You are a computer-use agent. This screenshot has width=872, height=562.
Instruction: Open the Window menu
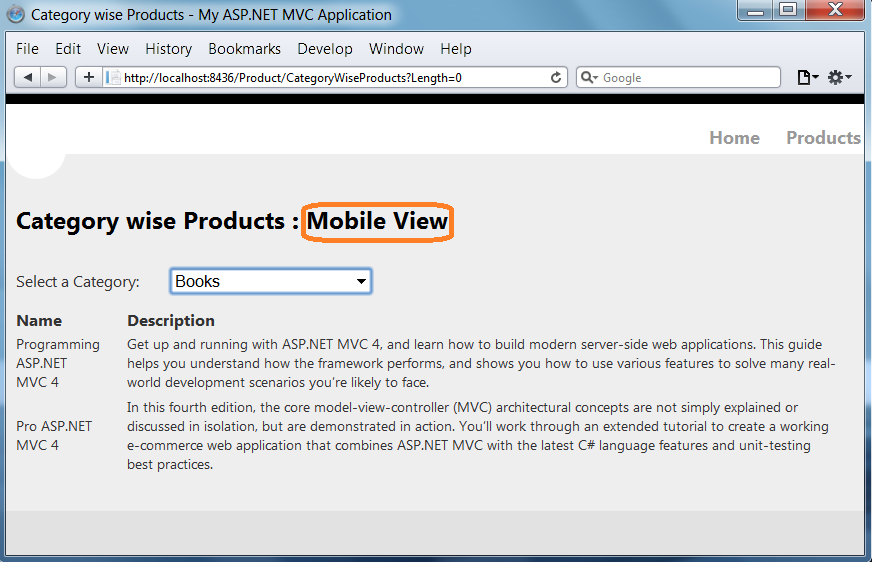point(396,49)
